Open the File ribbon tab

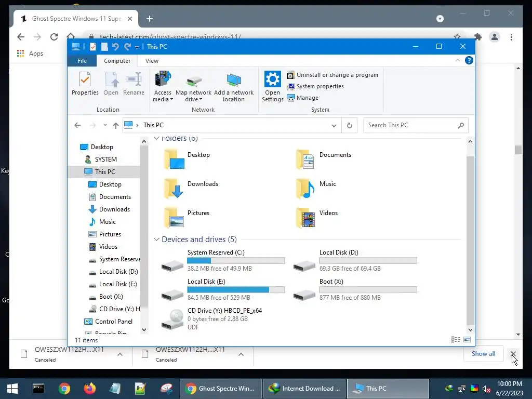(x=82, y=61)
